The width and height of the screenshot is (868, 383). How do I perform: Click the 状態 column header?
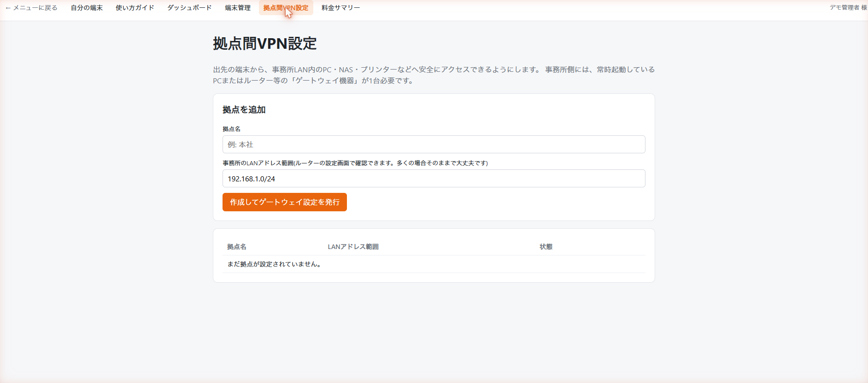click(546, 247)
